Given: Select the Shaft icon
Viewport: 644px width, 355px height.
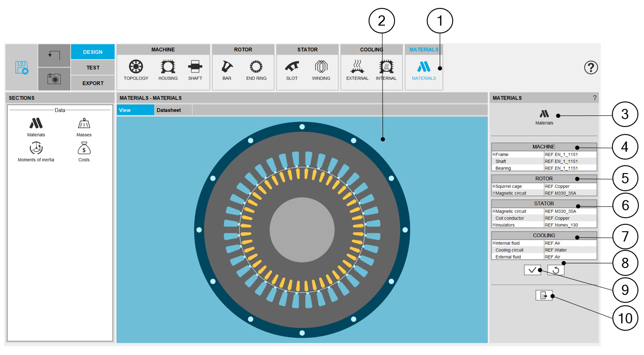Looking at the screenshot, I should (195, 67).
